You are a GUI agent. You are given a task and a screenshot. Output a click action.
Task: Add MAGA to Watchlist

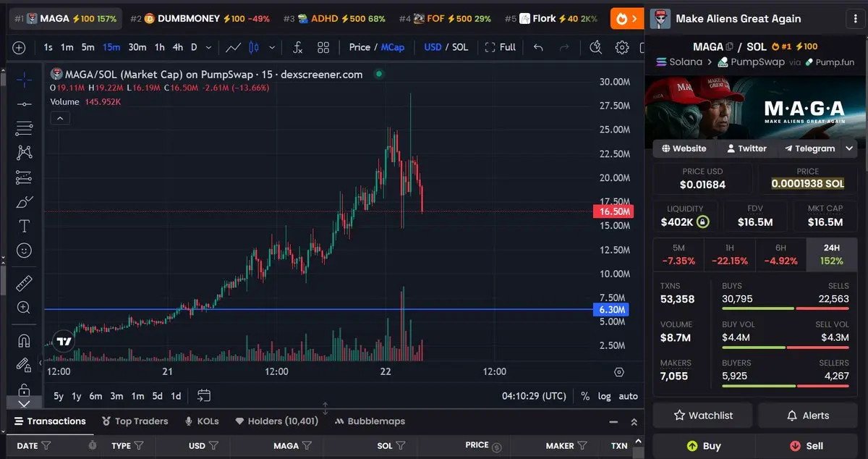703,416
